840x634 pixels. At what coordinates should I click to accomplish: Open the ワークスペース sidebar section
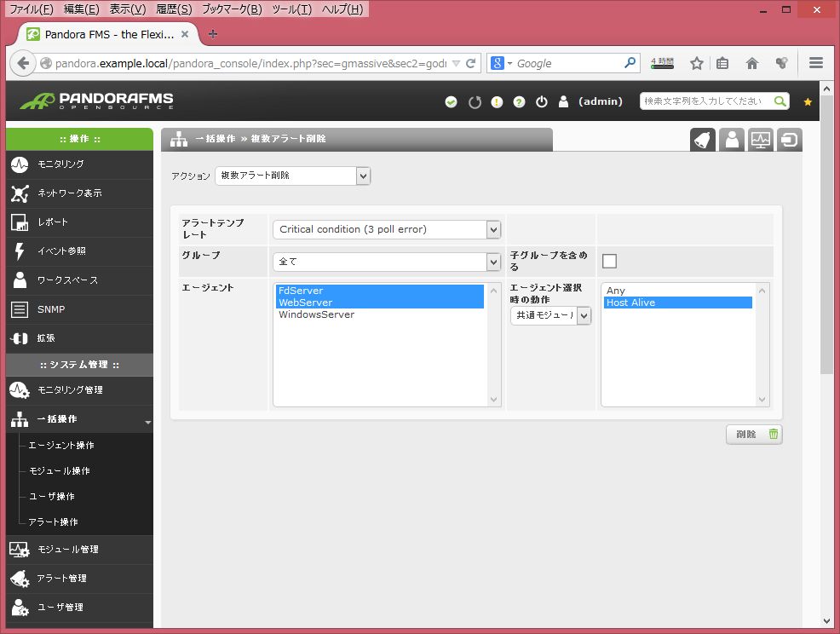(x=79, y=280)
